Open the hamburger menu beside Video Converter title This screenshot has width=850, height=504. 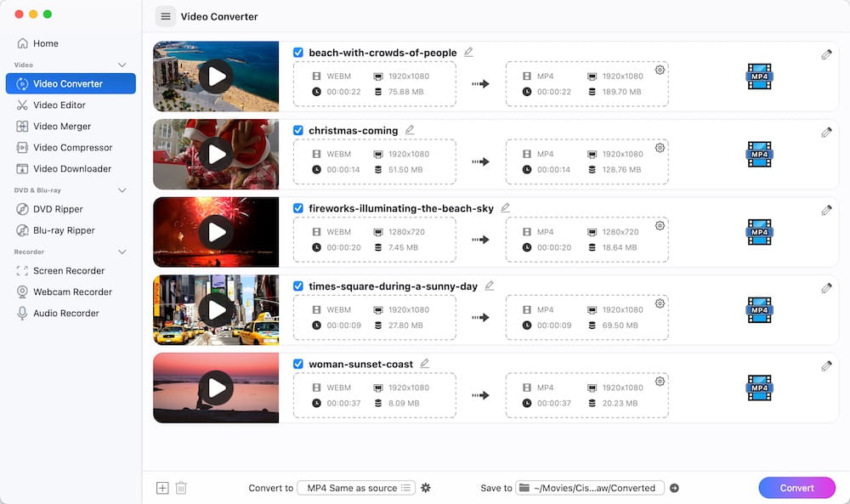click(166, 16)
